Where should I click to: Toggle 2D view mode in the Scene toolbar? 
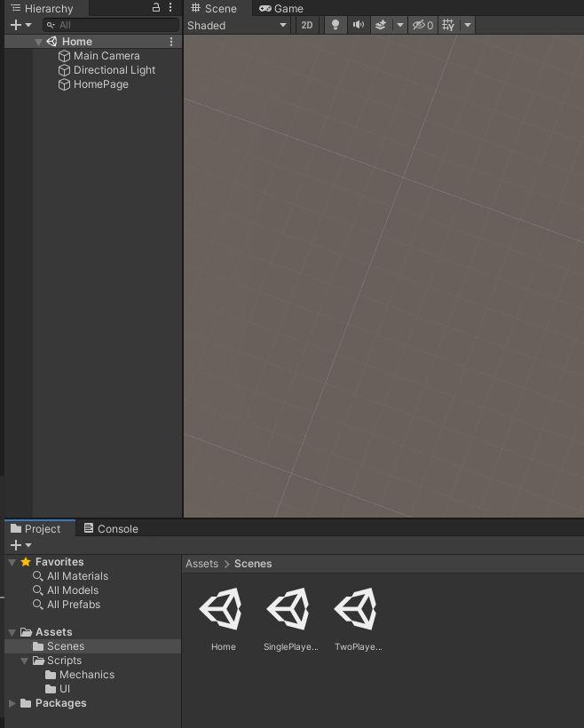click(x=307, y=25)
